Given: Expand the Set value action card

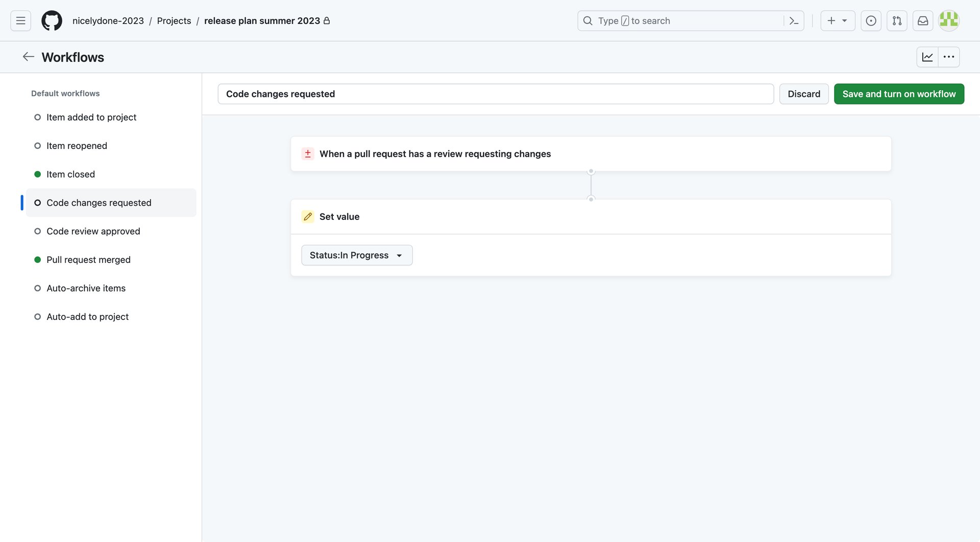Looking at the screenshot, I should (x=339, y=216).
